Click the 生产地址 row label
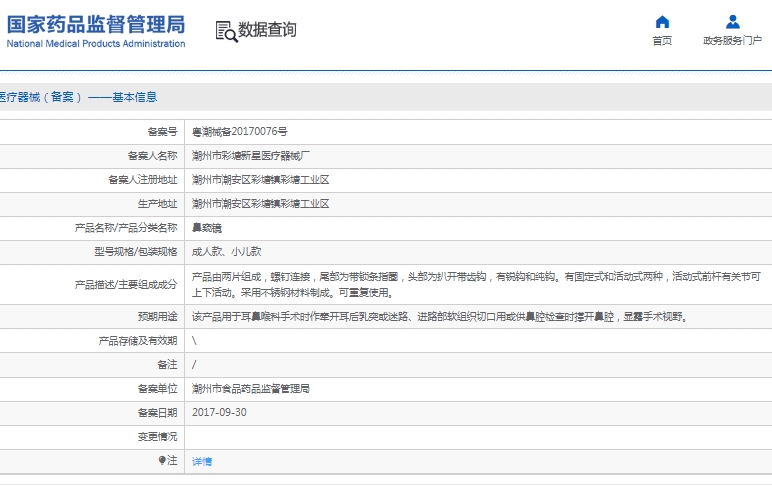Viewport: 772px width, 486px height. pos(158,203)
